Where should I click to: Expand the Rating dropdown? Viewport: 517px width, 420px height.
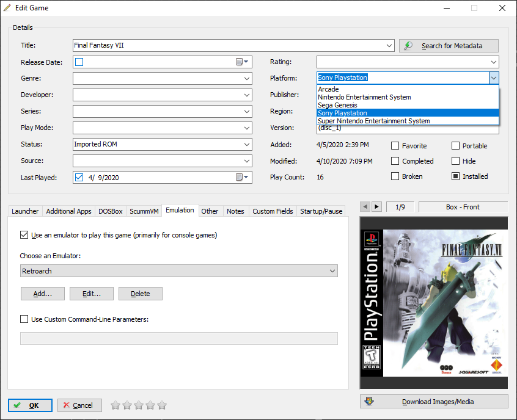click(494, 62)
